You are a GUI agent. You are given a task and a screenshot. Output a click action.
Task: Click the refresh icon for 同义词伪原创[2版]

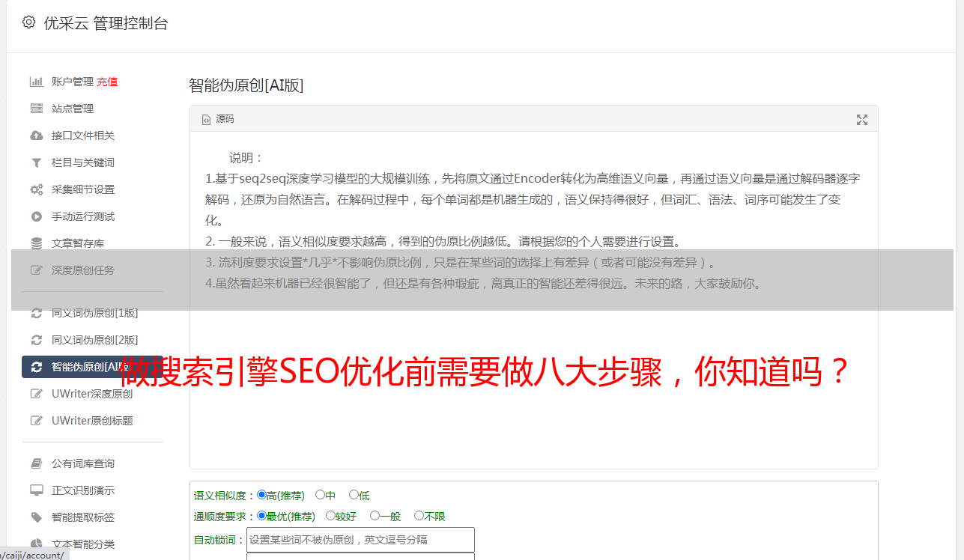pyautogui.click(x=36, y=340)
